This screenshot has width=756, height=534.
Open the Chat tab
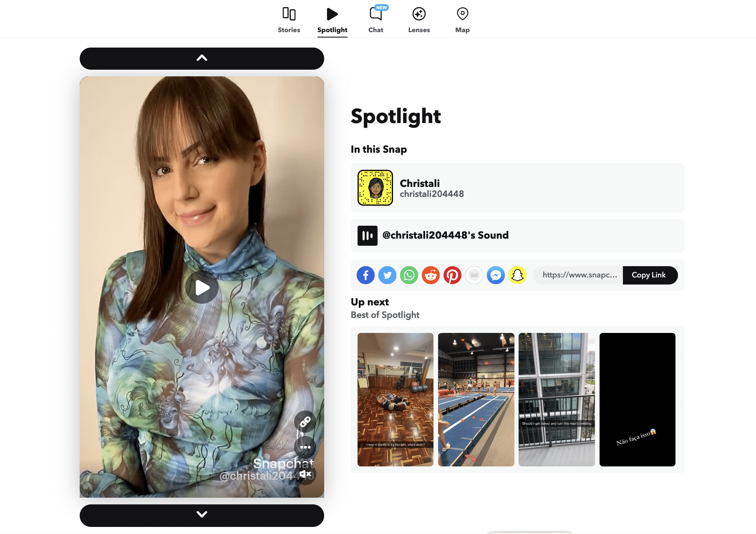[x=375, y=20]
